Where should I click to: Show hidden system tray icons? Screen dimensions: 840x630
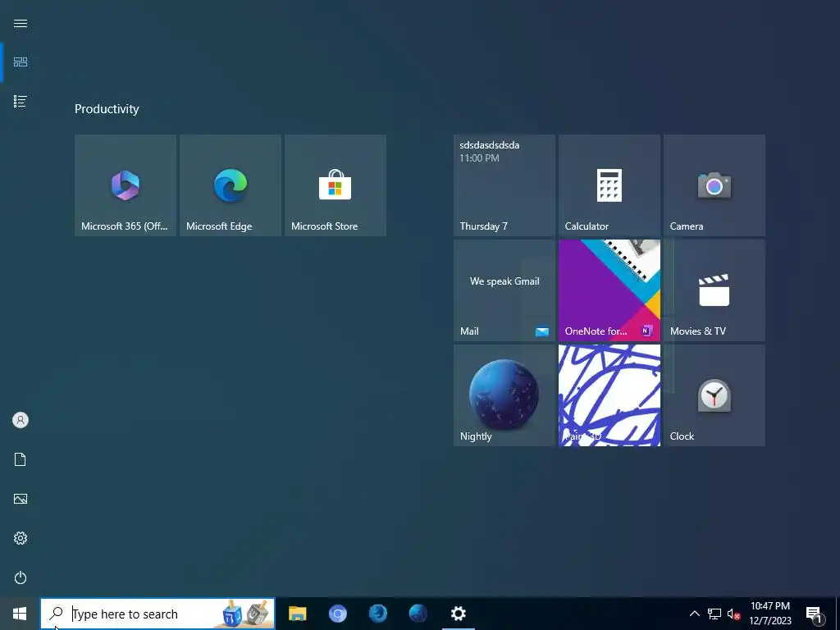pos(694,614)
